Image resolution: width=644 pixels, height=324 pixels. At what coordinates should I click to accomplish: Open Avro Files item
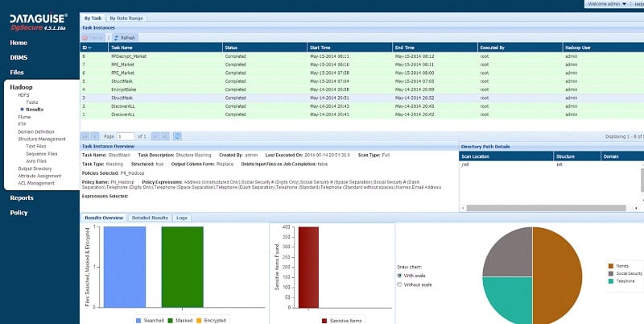[x=36, y=161]
